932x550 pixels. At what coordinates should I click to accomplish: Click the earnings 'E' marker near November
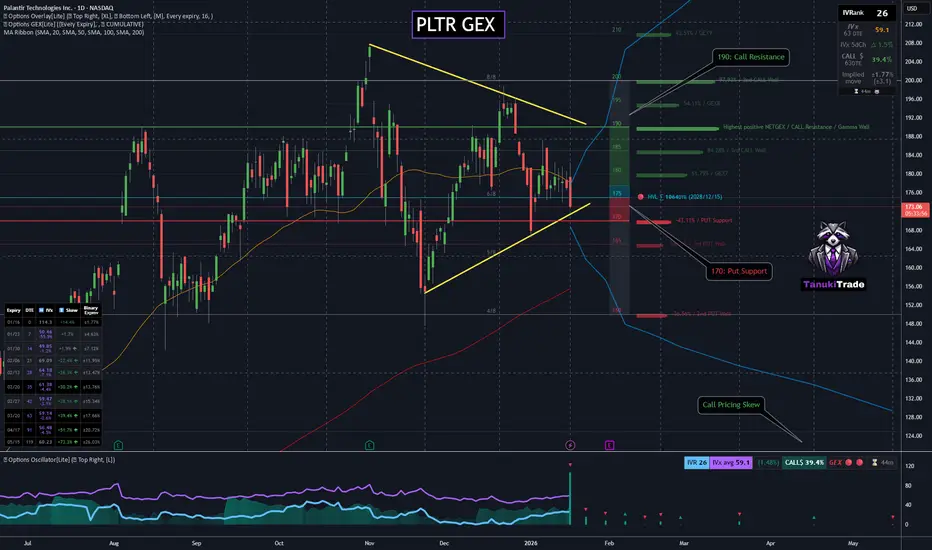tap(370, 445)
